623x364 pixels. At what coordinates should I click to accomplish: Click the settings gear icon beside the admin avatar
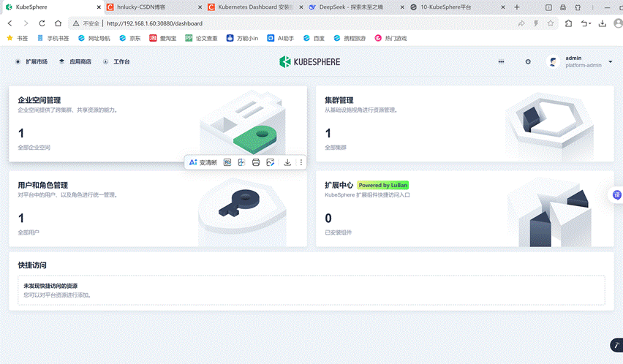coord(528,61)
